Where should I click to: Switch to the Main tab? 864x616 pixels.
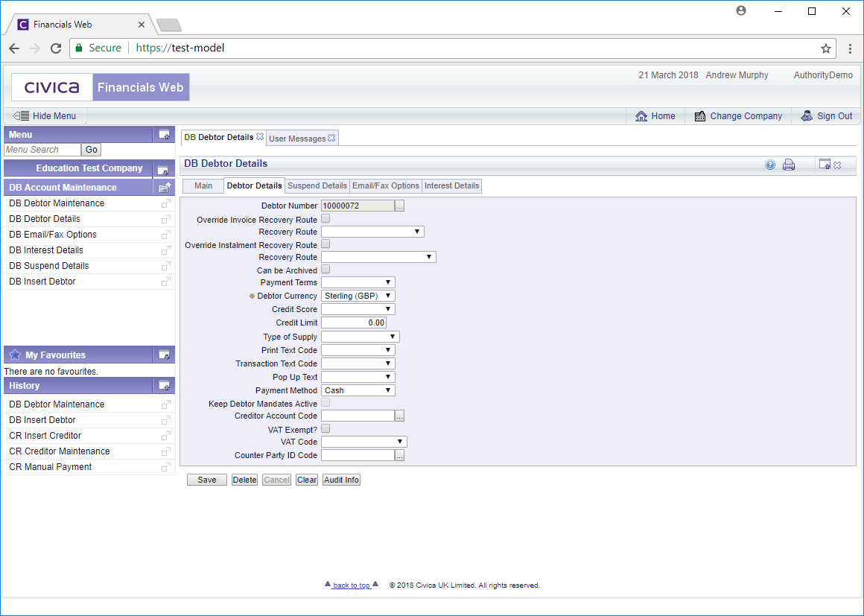[203, 185]
